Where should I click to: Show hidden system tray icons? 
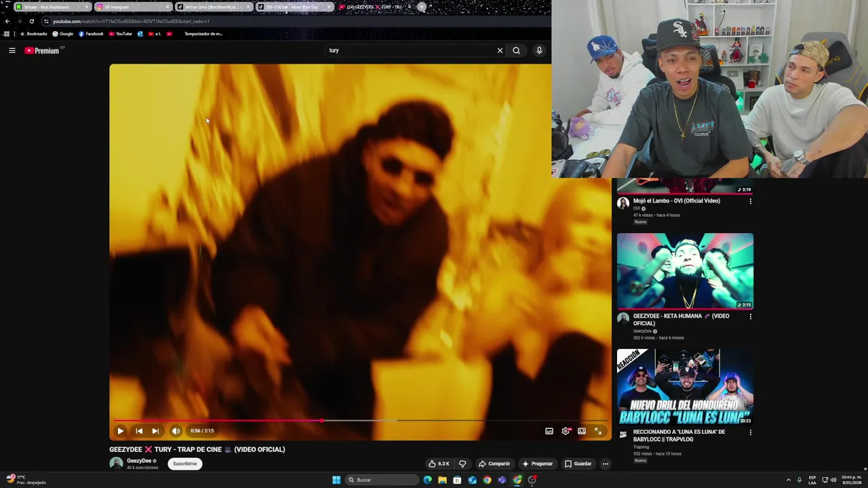(x=788, y=480)
